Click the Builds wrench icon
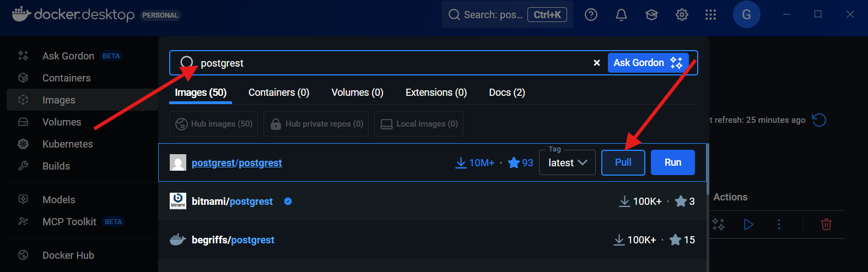The image size is (868, 272). tap(23, 166)
